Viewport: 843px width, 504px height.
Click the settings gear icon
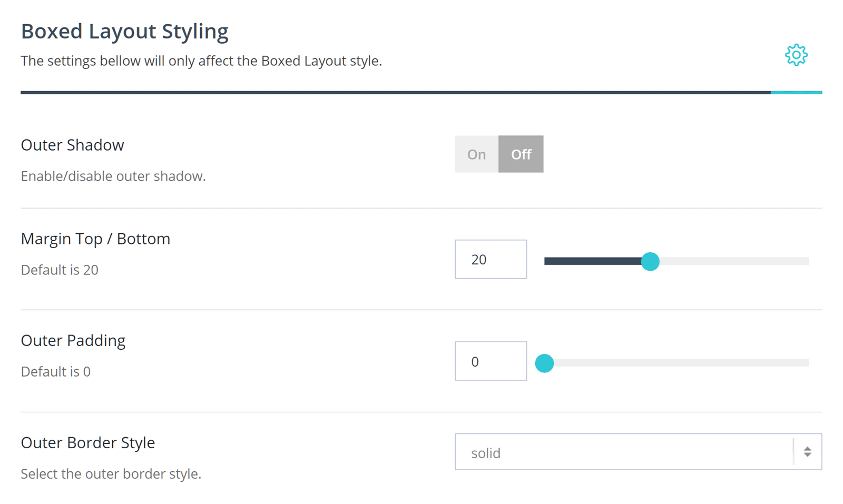coord(796,55)
